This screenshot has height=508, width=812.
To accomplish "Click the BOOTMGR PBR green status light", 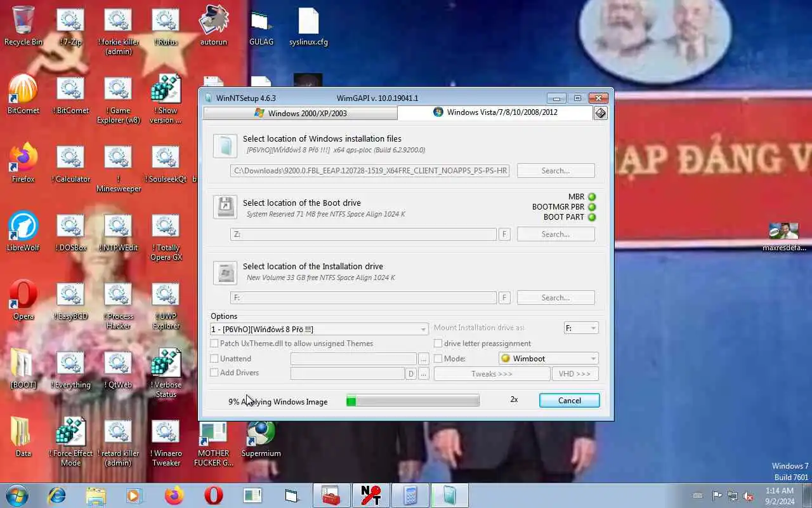I will 592,207.
